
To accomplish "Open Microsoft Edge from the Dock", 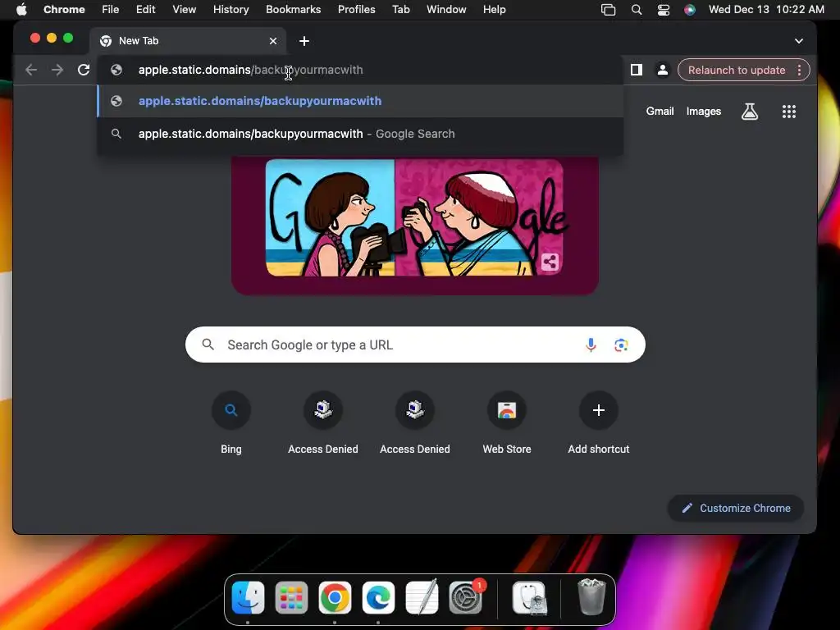I will [378, 597].
